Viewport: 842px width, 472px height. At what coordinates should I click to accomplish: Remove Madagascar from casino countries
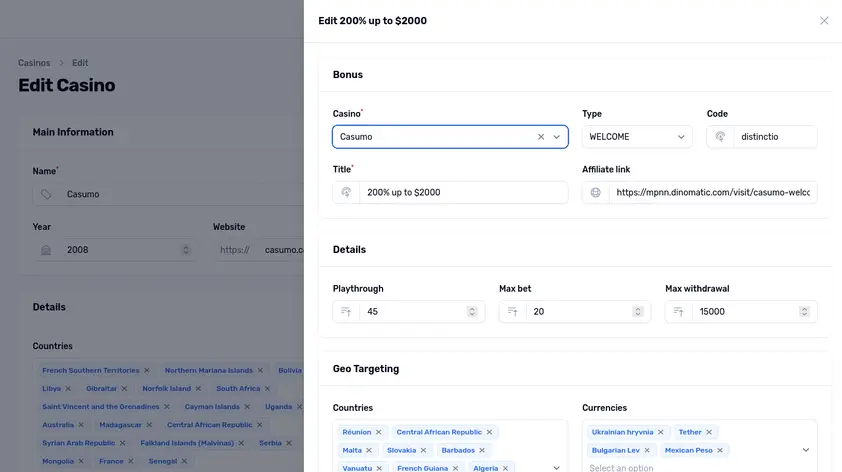149,425
